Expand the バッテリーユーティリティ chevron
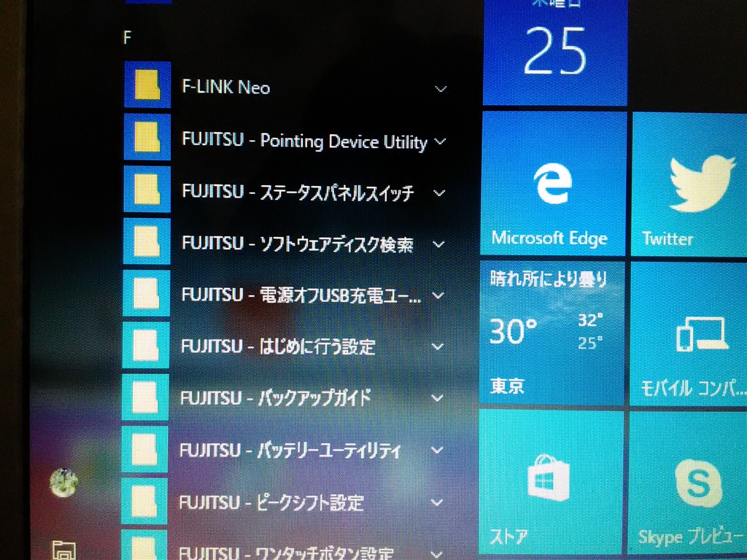Image resolution: width=747 pixels, height=560 pixels. pos(437,449)
